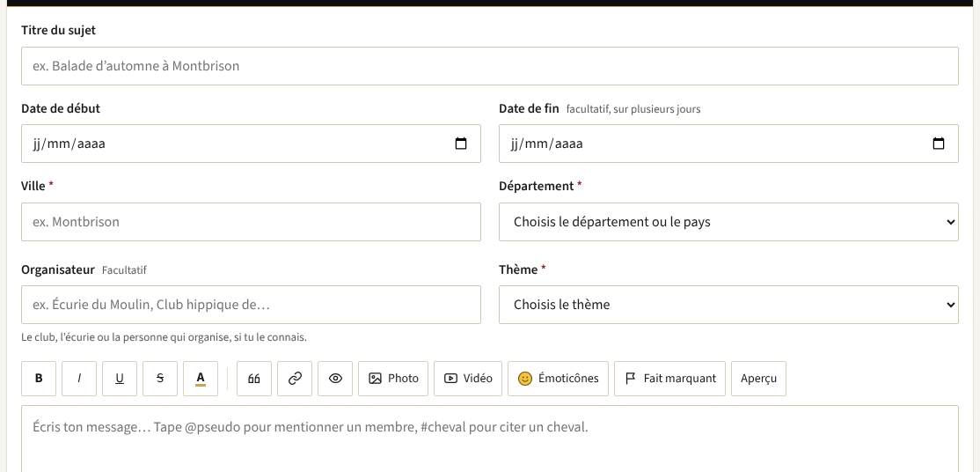Viewport: 980px width, 472px height.
Task: Apply italic formatting to the message
Action: point(79,378)
